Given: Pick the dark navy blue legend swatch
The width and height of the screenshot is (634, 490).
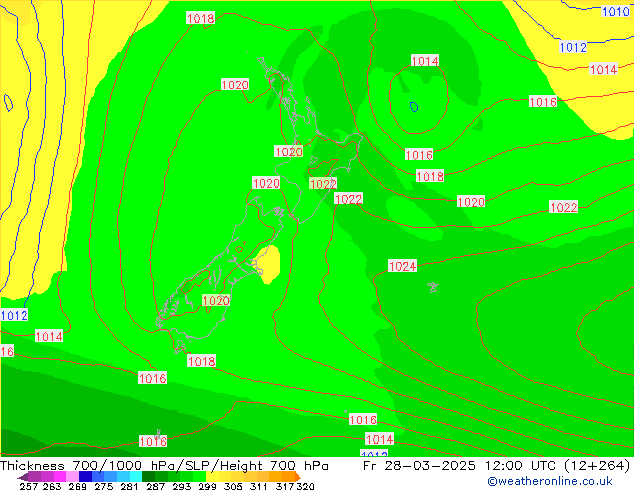Looking at the screenshot, I should tap(85, 476).
